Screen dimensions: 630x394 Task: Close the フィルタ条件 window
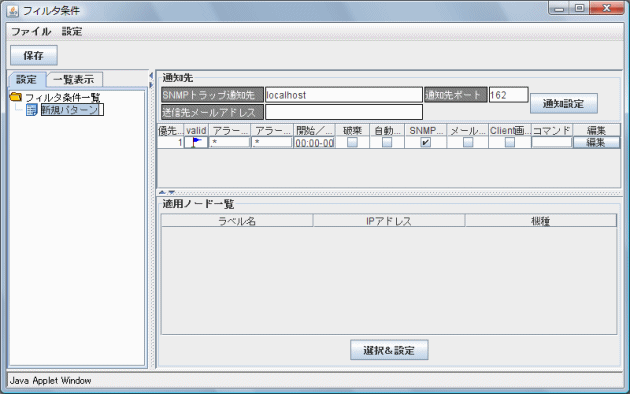pos(607,8)
